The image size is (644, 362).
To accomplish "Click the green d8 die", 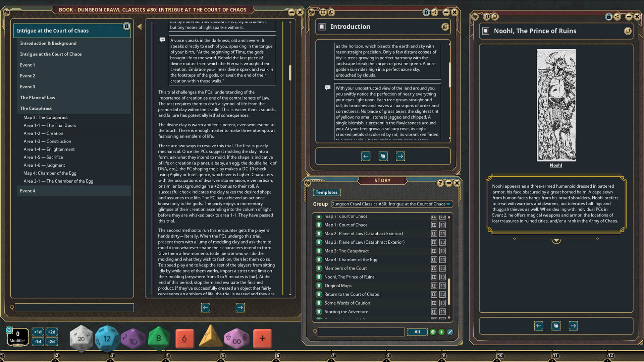I will click(x=159, y=338).
